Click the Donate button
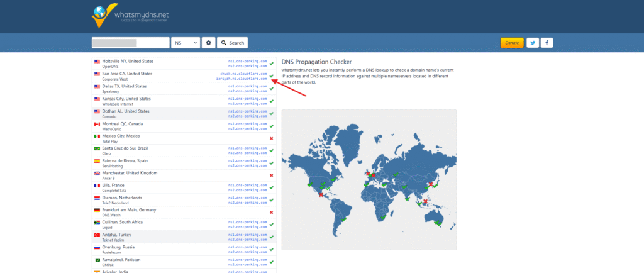This screenshot has height=273, width=644. click(x=512, y=43)
